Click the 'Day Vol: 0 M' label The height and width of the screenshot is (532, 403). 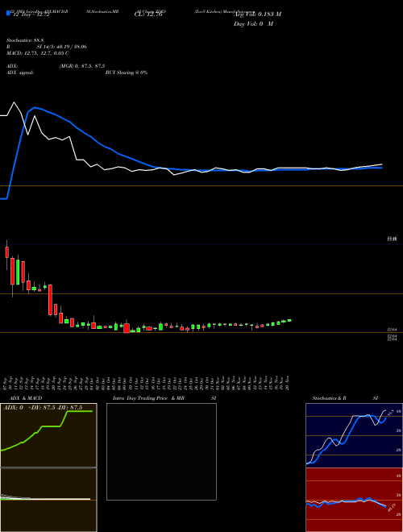[x=253, y=23]
